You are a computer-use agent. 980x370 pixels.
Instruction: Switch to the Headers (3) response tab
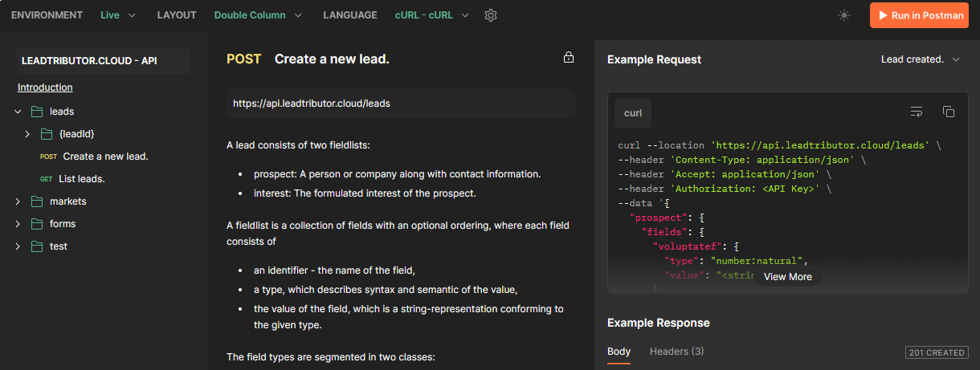pos(676,352)
